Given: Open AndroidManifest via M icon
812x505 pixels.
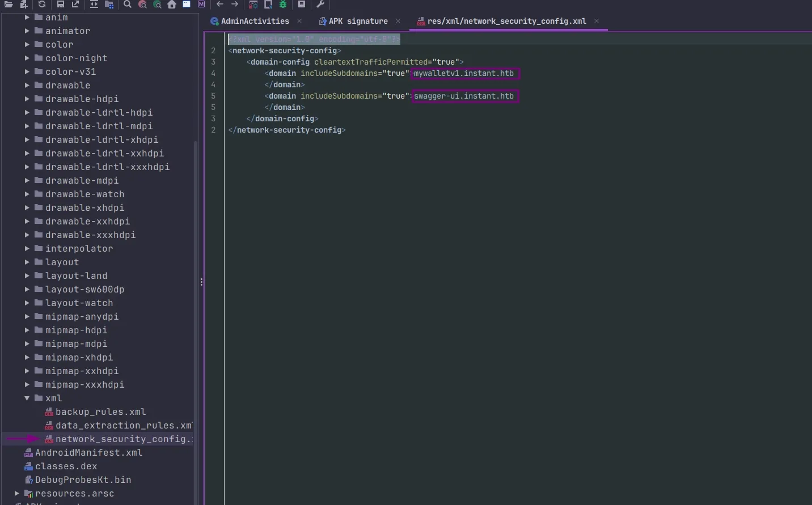Looking at the screenshot, I should (201, 4).
